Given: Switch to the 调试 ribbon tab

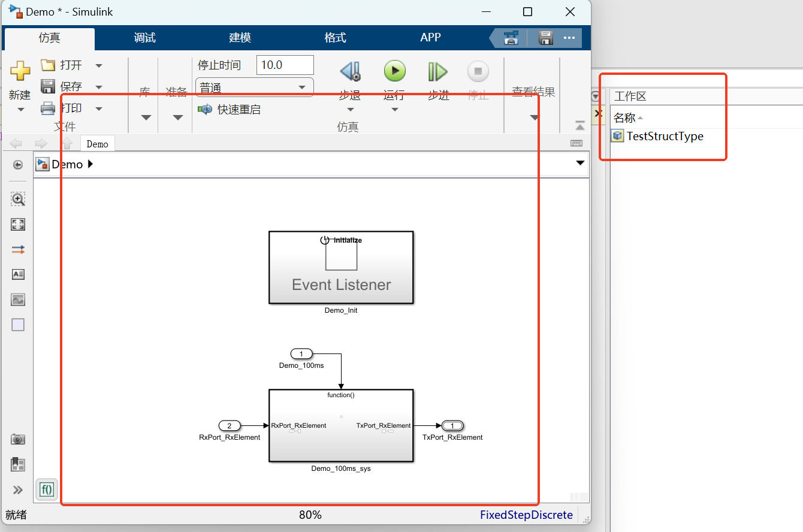Looking at the screenshot, I should pos(144,37).
